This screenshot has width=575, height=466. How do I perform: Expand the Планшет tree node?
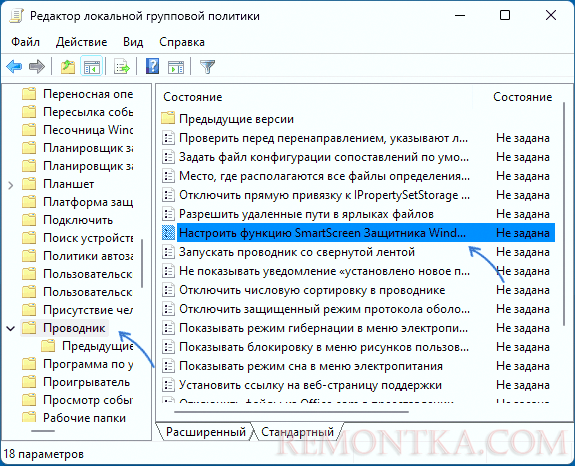(x=11, y=185)
